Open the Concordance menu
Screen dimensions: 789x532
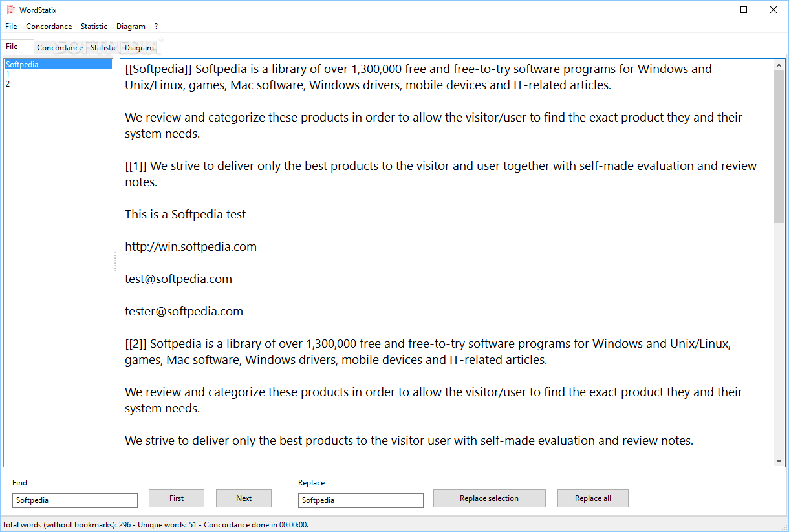(x=49, y=27)
